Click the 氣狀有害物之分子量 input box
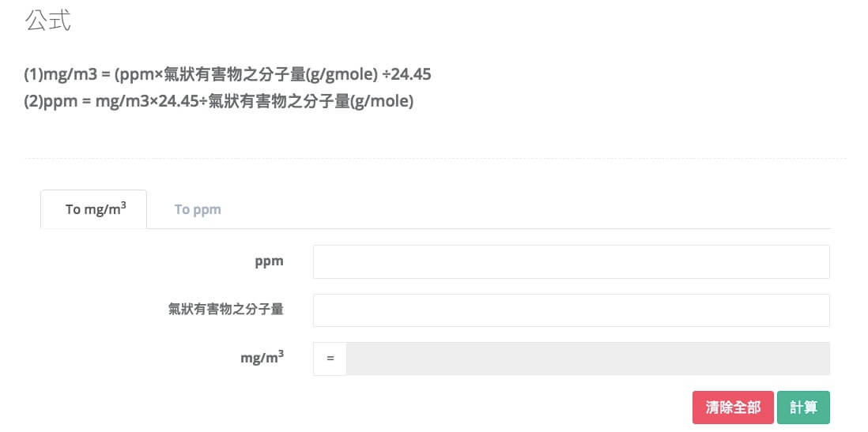This screenshot has height=432, width=868. click(x=572, y=310)
